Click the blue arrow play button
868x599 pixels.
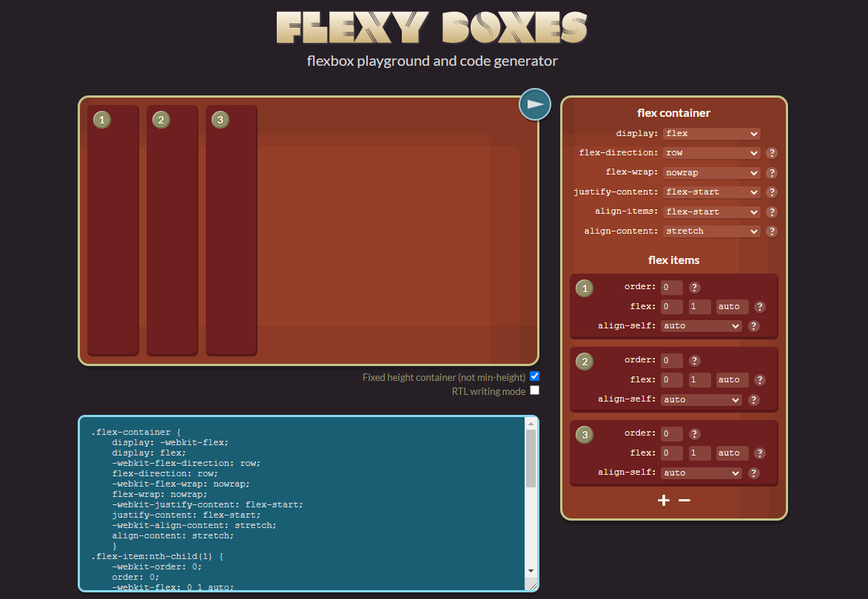(x=535, y=104)
